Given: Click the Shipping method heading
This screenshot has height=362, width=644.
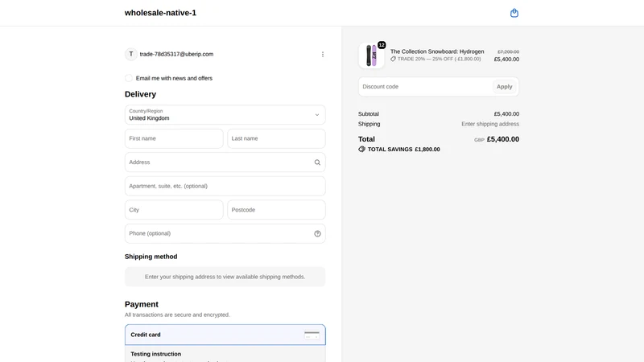Looking at the screenshot, I should pos(151,257).
